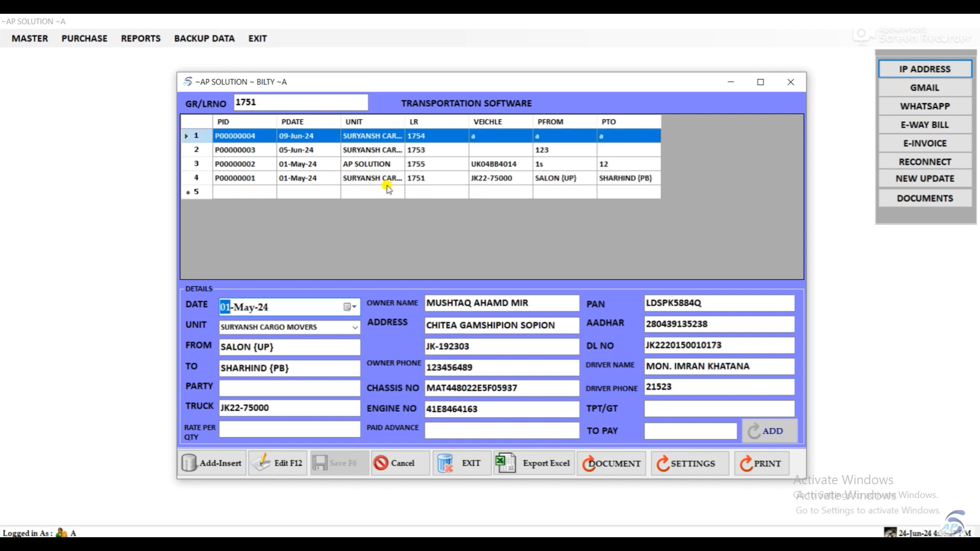
Task: Click the DRIVER NAME field
Action: (719, 366)
